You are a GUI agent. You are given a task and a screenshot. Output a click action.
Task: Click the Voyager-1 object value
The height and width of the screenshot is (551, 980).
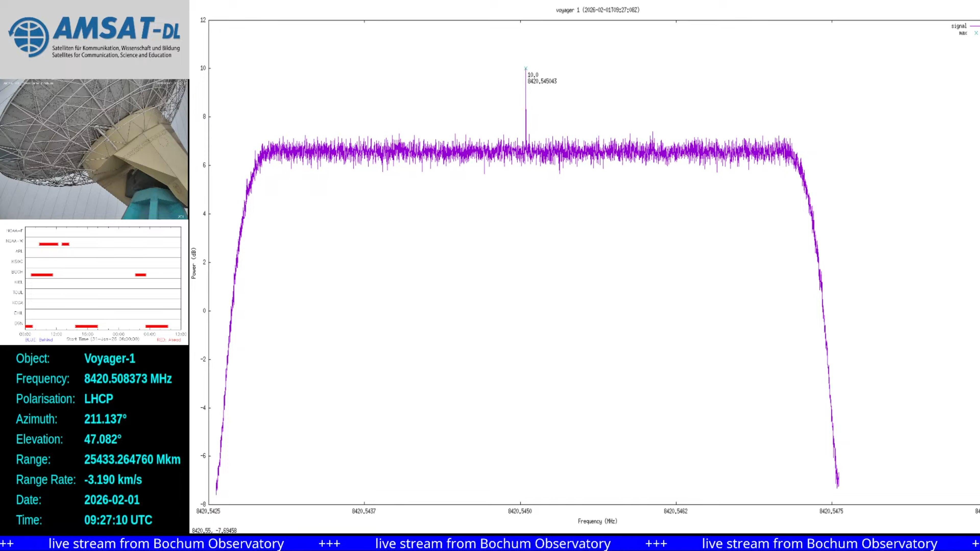[110, 358]
